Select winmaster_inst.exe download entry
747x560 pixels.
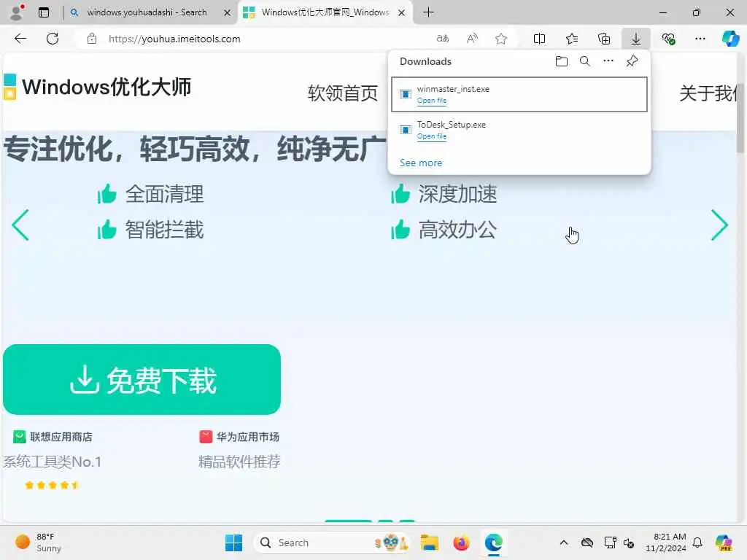pos(519,94)
